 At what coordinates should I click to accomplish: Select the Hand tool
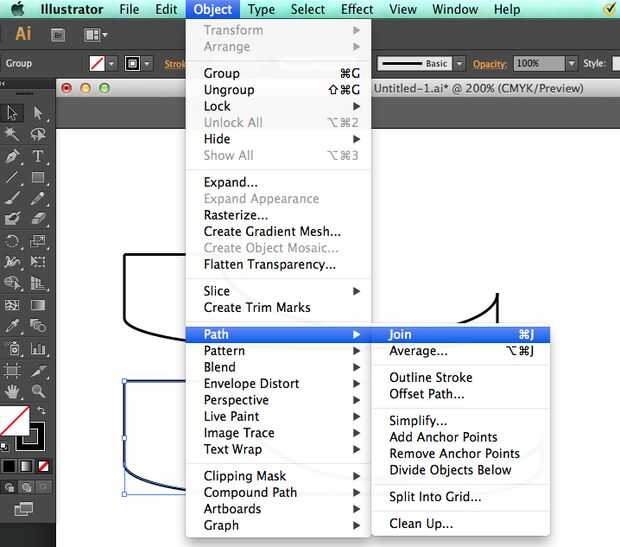[x=12, y=392]
